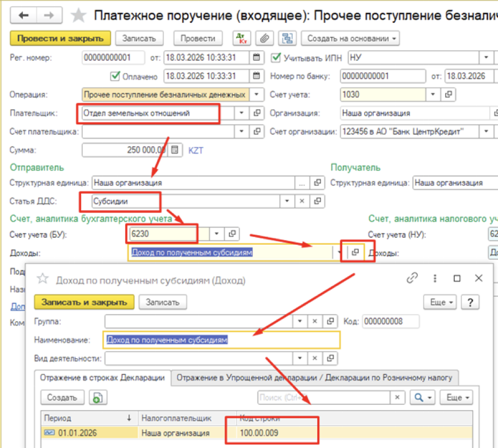Open attached files via paperclip icon
Viewport: 498px width, 448px height.
click(263, 38)
